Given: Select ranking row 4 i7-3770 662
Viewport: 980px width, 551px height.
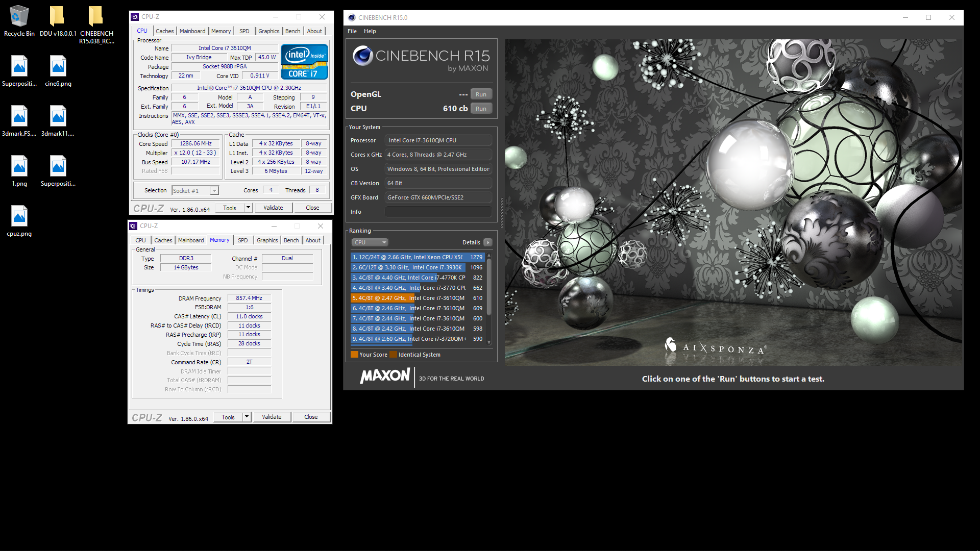Looking at the screenshot, I should tap(418, 288).
